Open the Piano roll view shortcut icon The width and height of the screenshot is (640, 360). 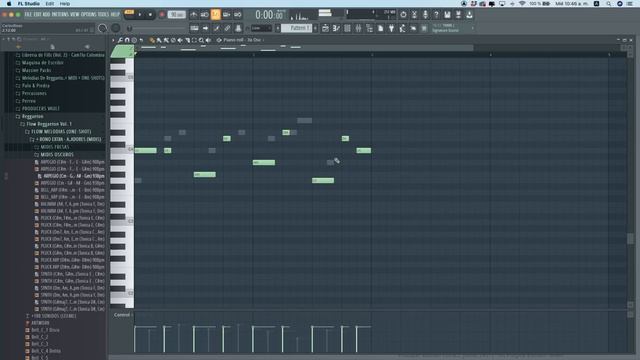[336, 28]
